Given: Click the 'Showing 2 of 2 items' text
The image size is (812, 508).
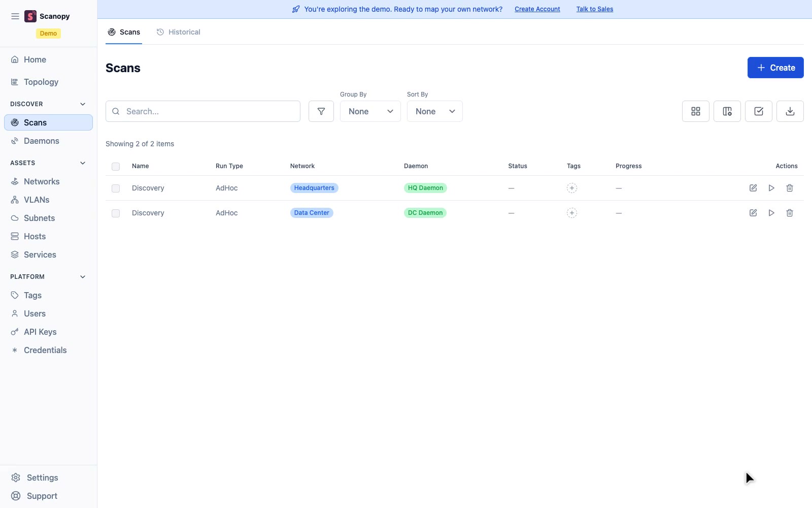Looking at the screenshot, I should pos(140,144).
